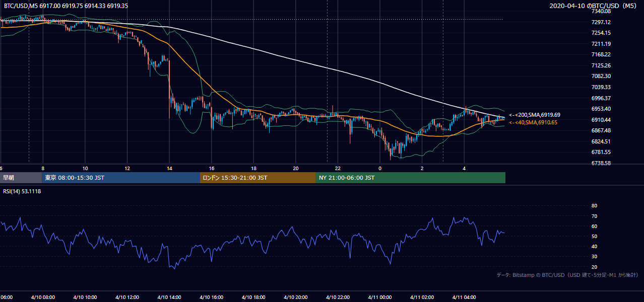Click the '2020-04-10 のBTC/USD (M5)' title

(x=593, y=6)
